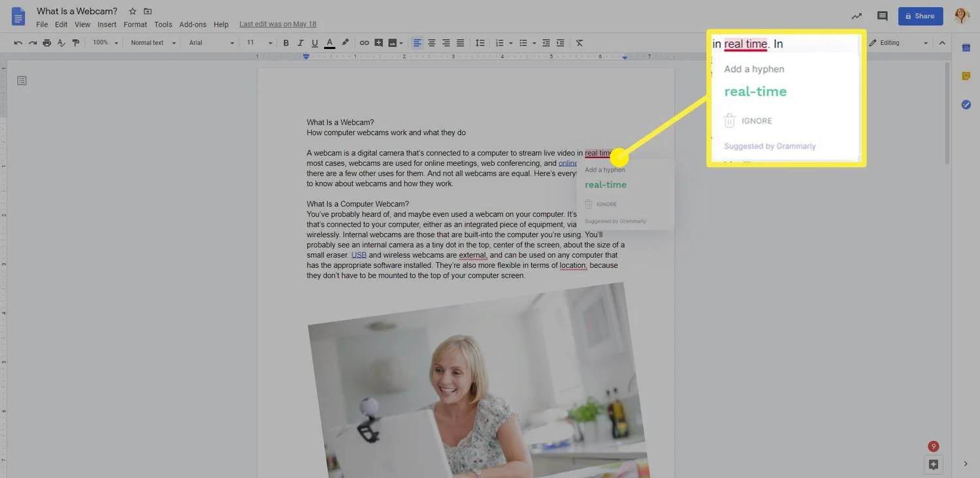This screenshot has height=478, width=980.
Task: Open Google Tasks from the side panel
Action: [x=966, y=104]
